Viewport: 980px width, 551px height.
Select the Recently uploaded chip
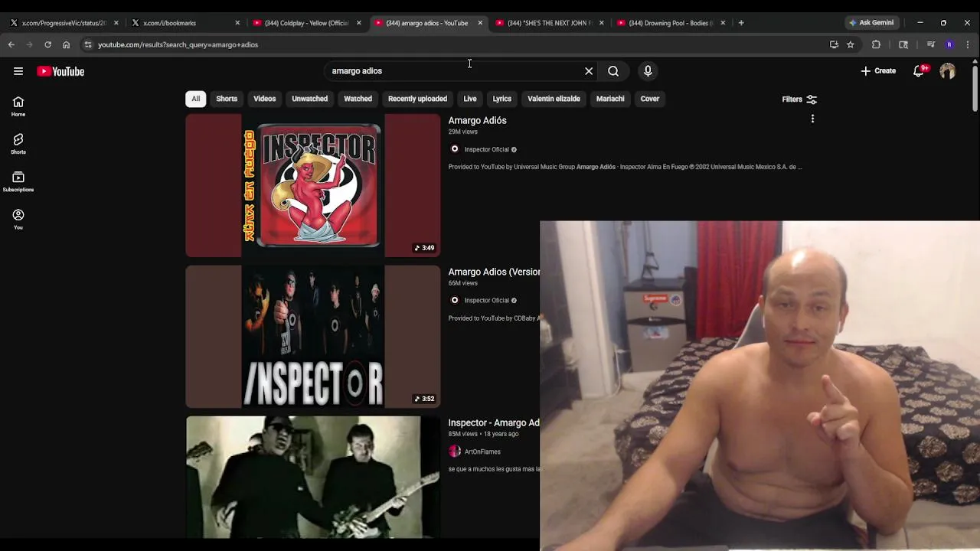(417, 99)
